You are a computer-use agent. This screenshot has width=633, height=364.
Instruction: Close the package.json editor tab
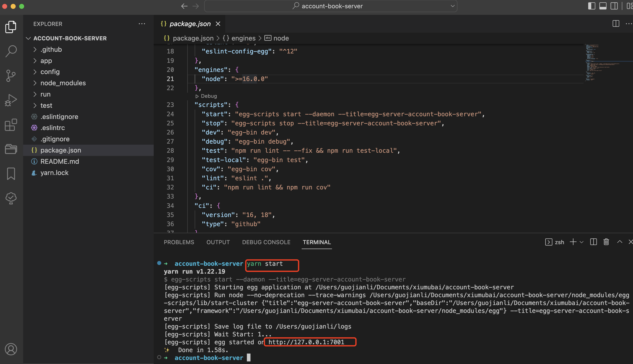coord(218,24)
